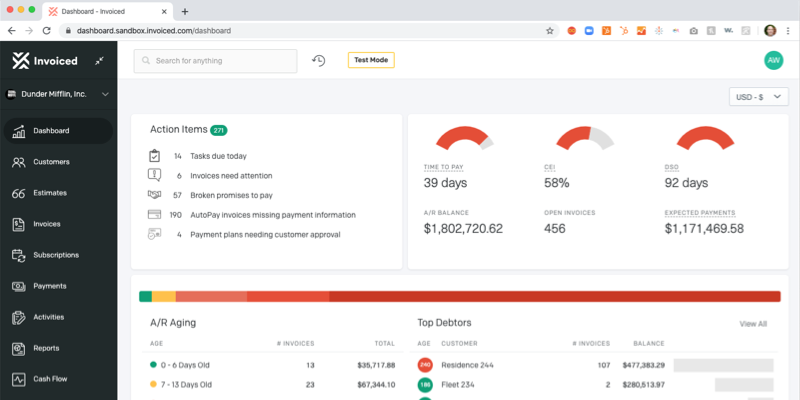The height and width of the screenshot is (400, 800).
Task: Collapse the sidebar with the arrows icon
Action: point(99,61)
